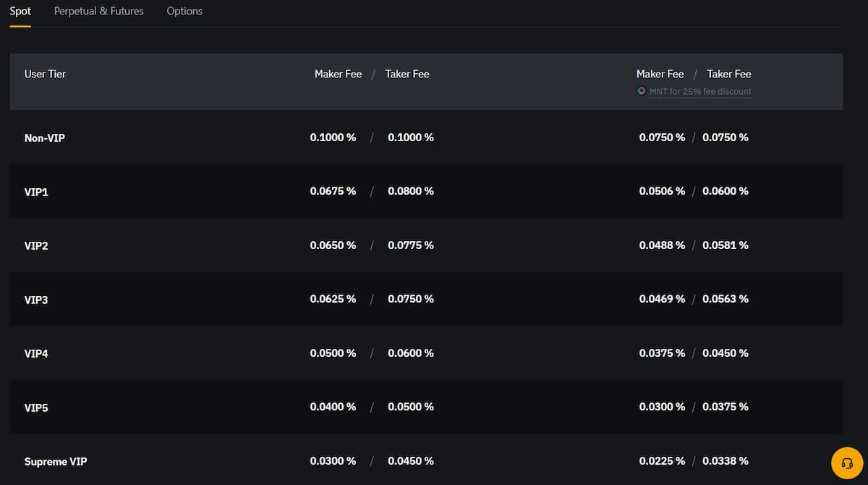Select the Options tab
868x485 pixels.
(184, 12)
